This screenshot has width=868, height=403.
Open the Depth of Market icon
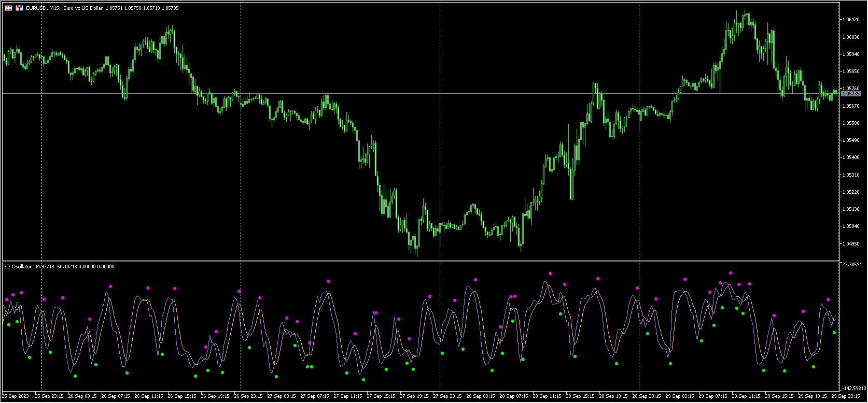pyautogui.click(x=19, y=8)
